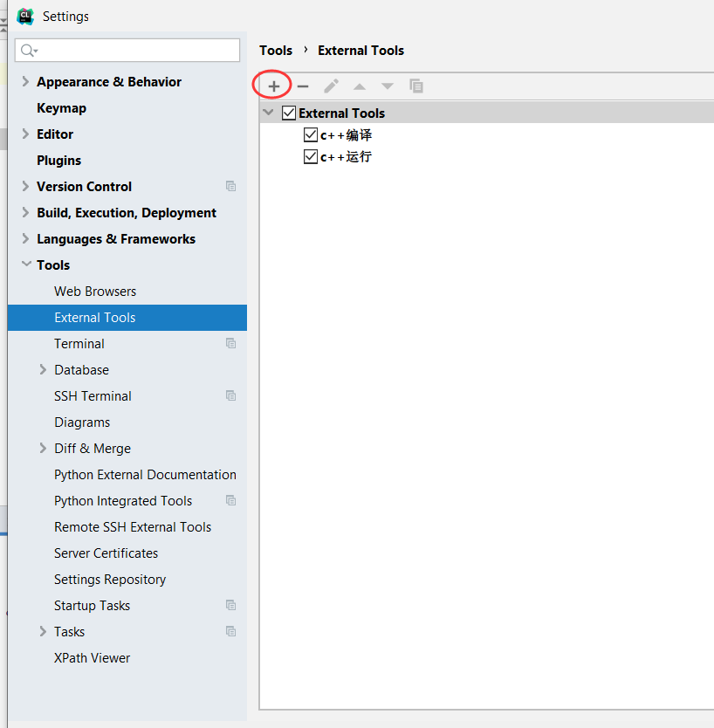Collapse the Tools section in the sidebar

point(24,264)
